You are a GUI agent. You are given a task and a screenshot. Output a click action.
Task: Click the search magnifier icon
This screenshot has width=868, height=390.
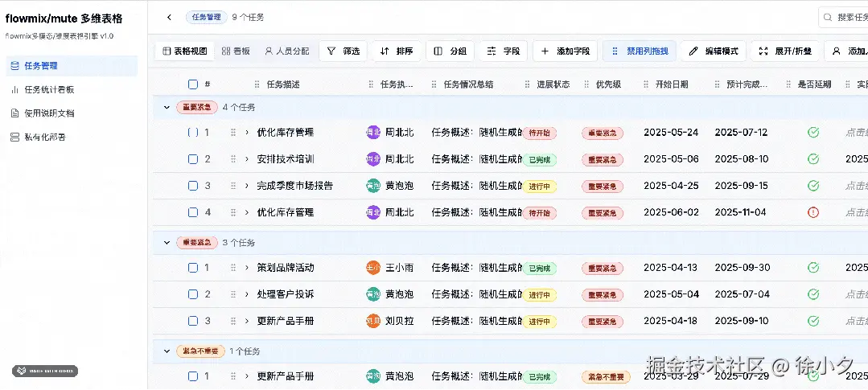tap(828, 17)
